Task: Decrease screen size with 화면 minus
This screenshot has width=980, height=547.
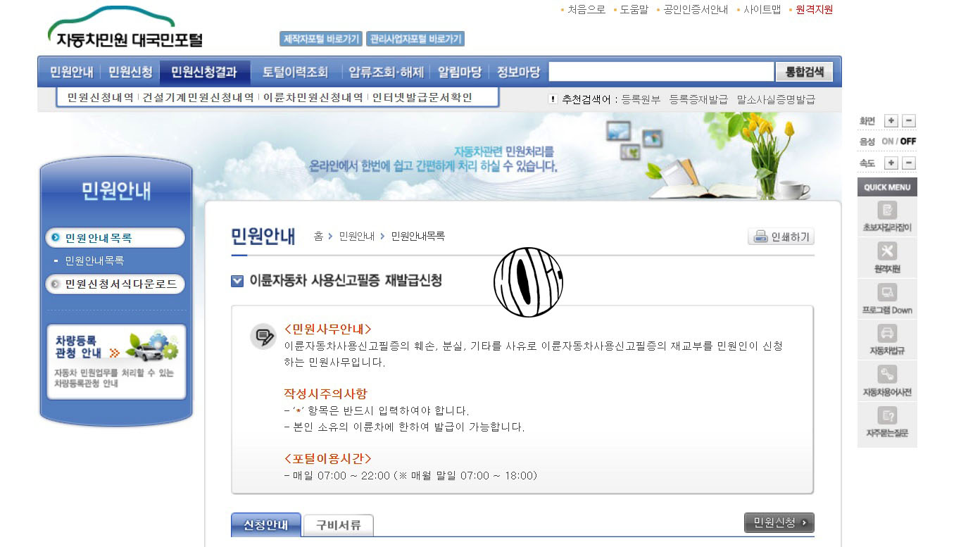Action: tap(909, 121)
